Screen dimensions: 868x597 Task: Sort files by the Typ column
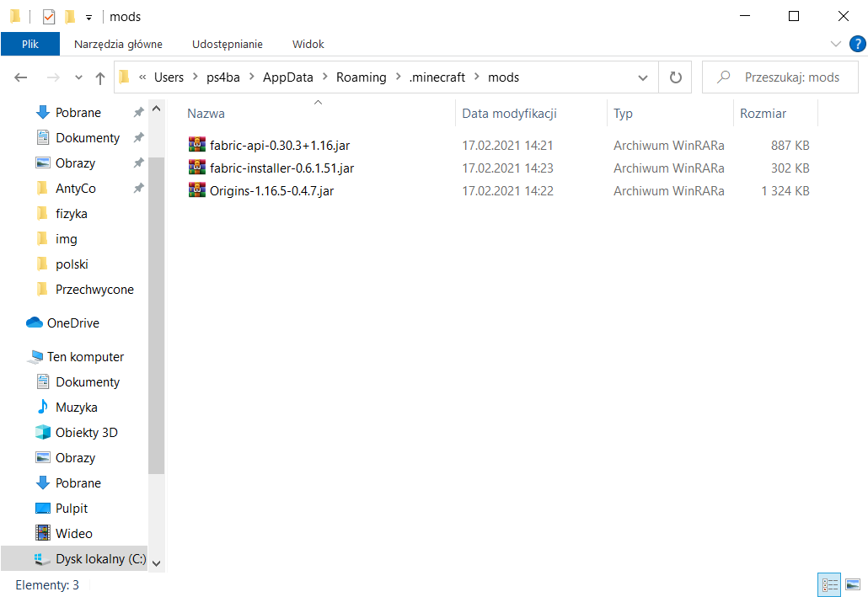(x=623, y=114)
